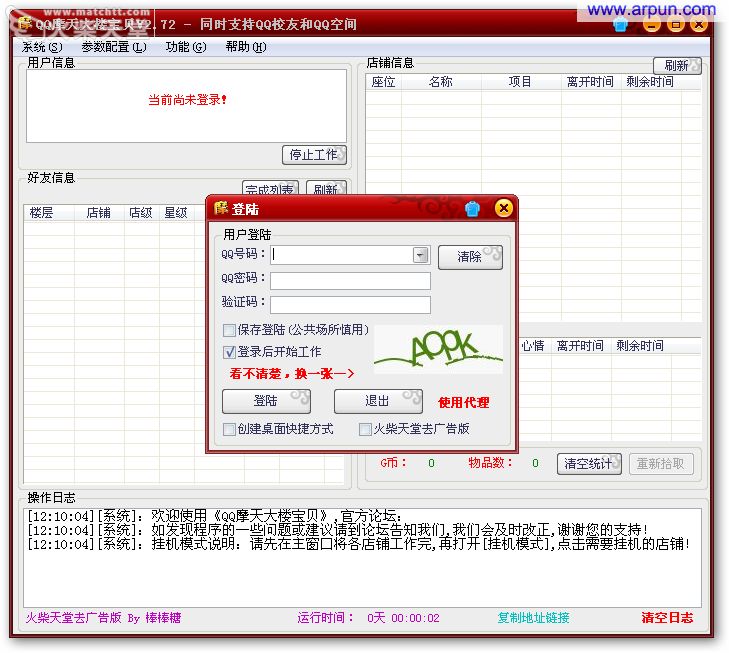Enable 创建桌面快捷方式 checkbox
Viewport: 729px width, 653px height.
coord(229,429)
